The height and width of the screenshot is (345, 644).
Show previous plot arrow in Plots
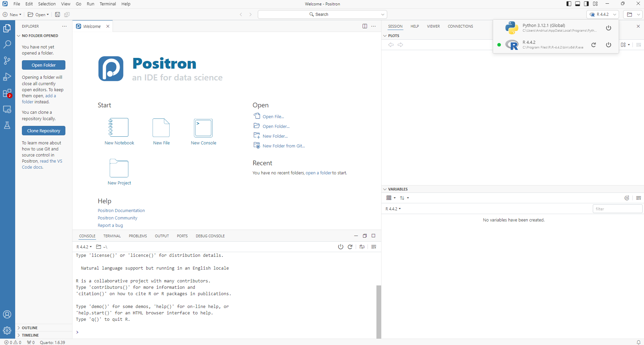coord(391,45)
